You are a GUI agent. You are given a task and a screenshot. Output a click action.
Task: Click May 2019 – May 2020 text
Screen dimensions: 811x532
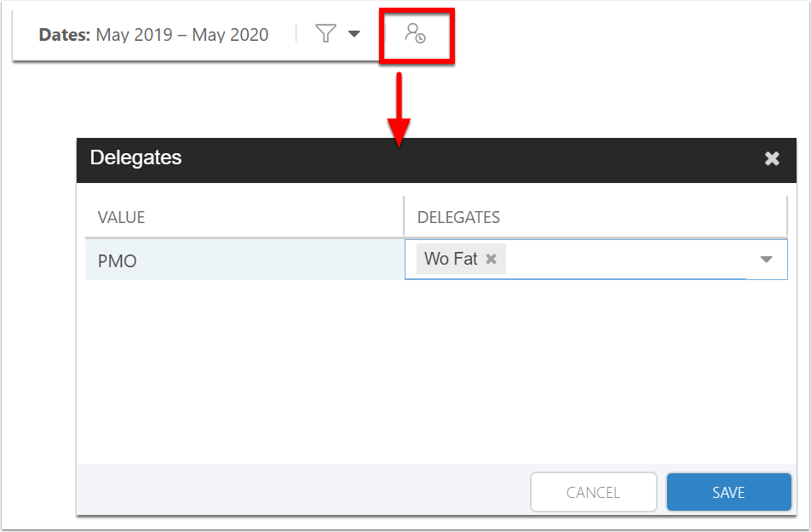(x=182, y=35)
